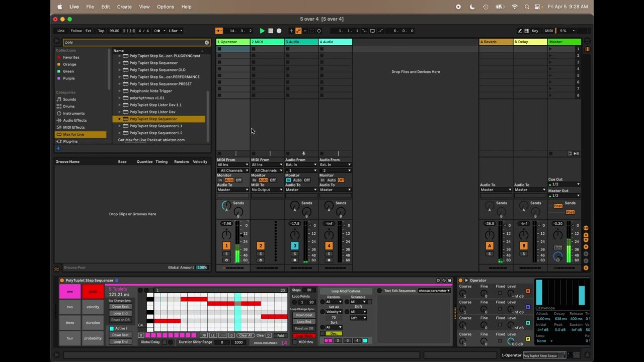Image resolution: width=644 pixels, height=362 pixels.
Task: Toggle track 2 MIDI activator
Action: (261, 246)
